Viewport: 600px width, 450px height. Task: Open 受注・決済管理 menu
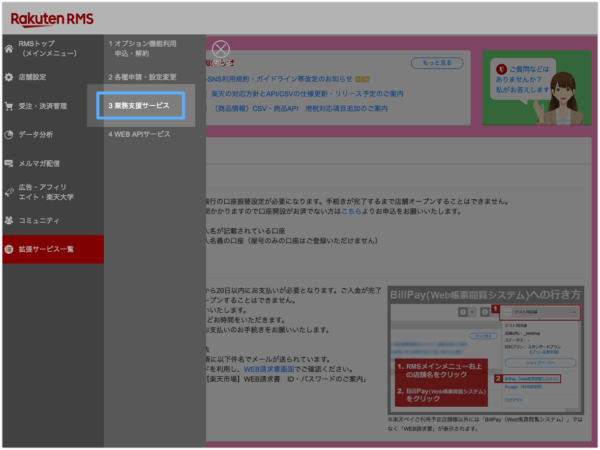pos(53,106)
